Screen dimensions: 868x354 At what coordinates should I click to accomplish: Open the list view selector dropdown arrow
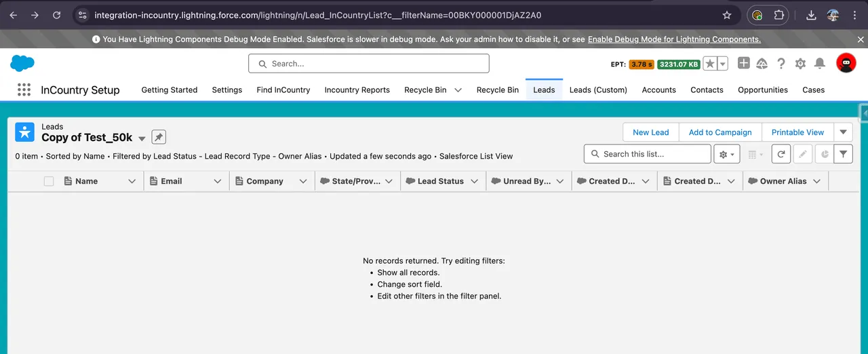tap(142, 138)
